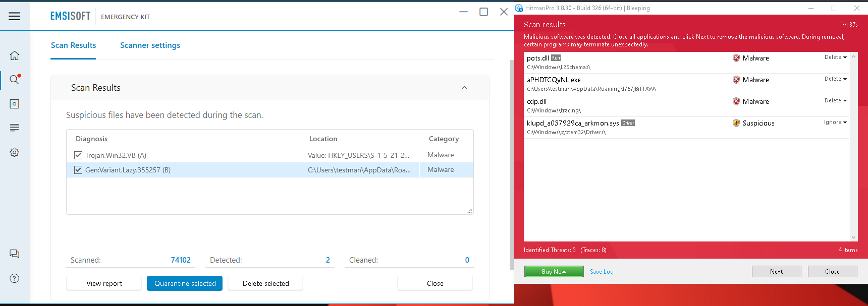This screenshot has height=306, width=868.
Task: Click the Emsisoft window vertical scrollbar
Action: (511, 164)
